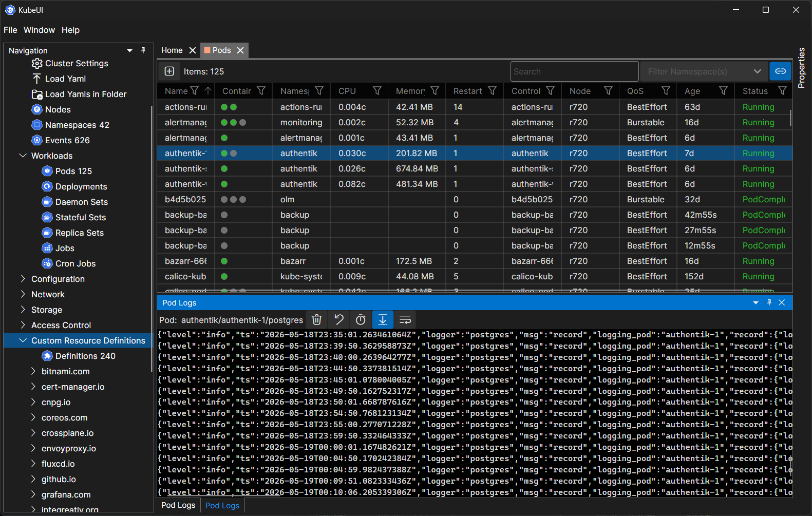The height and width of the screenshot is (516, 812).
Task: Open the CPU column filter
Action: click(x=377, y=91)
